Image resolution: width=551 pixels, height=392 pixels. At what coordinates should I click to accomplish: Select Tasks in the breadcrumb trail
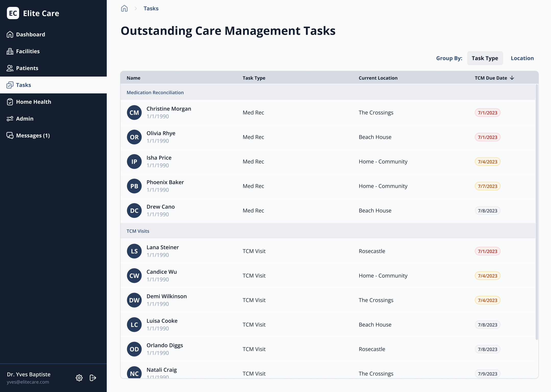coord(151,8)
